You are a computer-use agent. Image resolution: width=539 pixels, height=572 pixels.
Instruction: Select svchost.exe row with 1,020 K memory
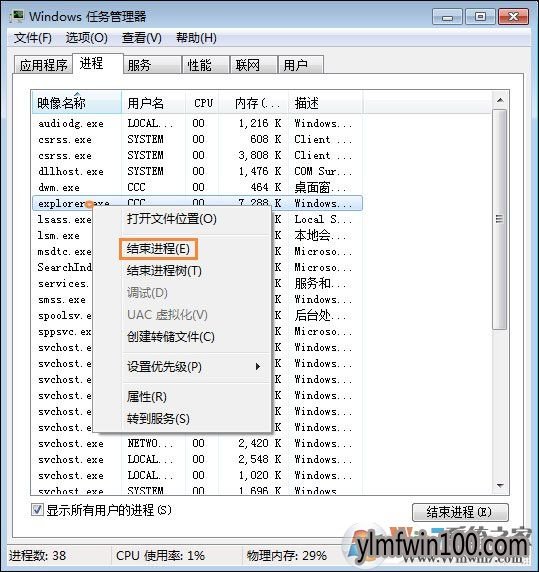pos(197,476)
